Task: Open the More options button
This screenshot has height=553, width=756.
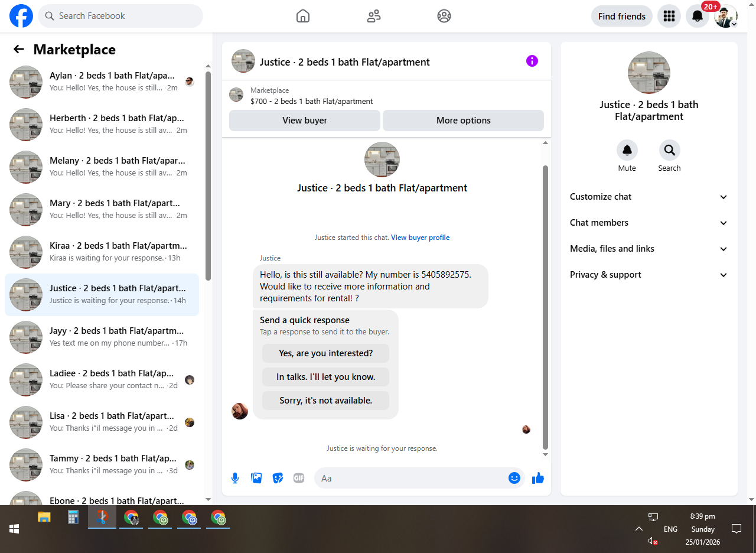Action: [x=464, y=120]
